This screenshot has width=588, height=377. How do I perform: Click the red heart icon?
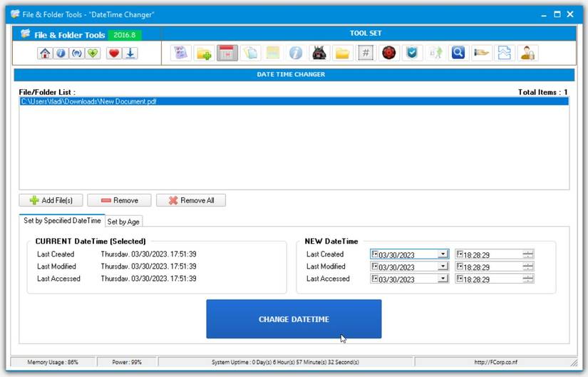[114, 53]
